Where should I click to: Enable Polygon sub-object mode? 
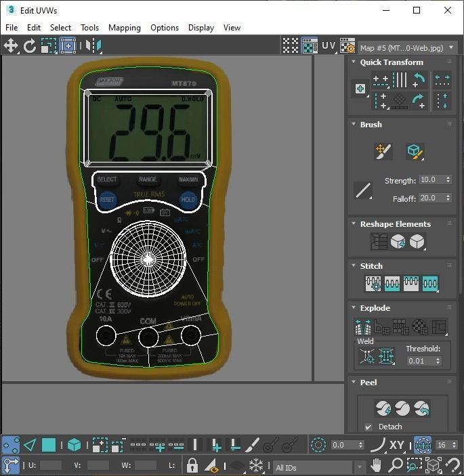49,445
